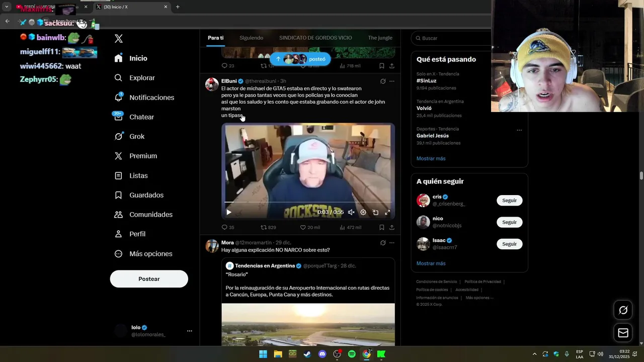This screenshot has width=644, height=362.
Task: Open Grok explain icon on Mora post
Action: [382, 243]
